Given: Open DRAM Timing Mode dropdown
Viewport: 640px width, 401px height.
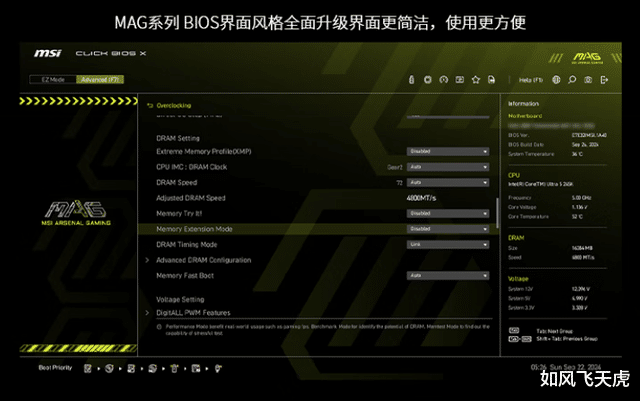Looking at the screenshot, I should point(448,245).
